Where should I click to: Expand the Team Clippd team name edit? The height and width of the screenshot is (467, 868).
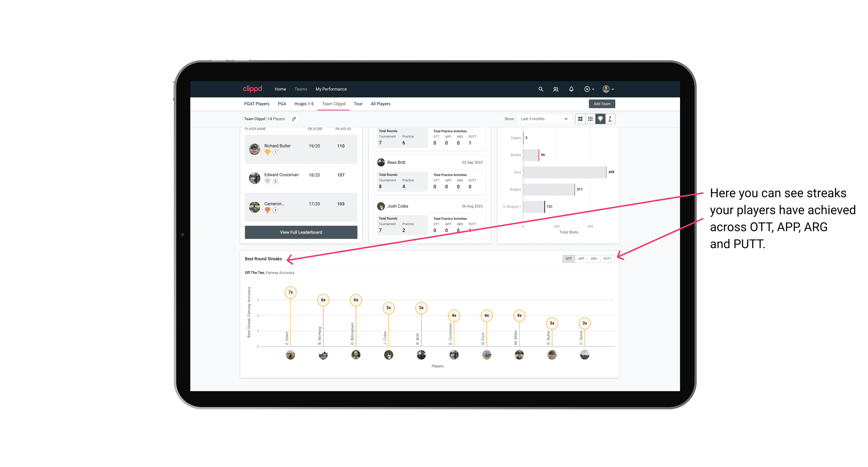[x=294, y=119]
